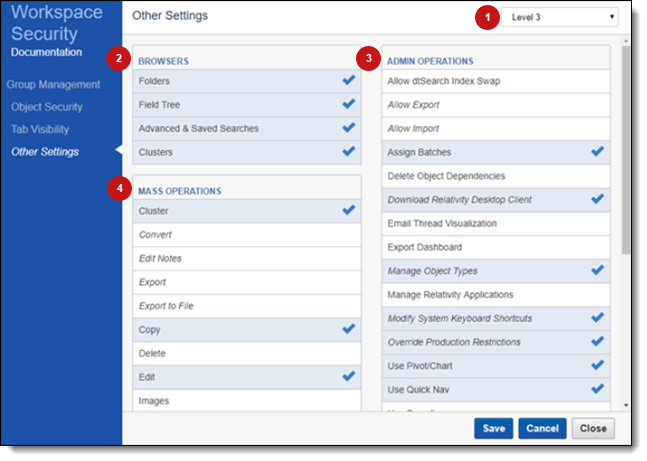The width and height of the screenshot is (647, 461).
Task: Disable the Edit mass operation
Action: (x=247, y=377)
